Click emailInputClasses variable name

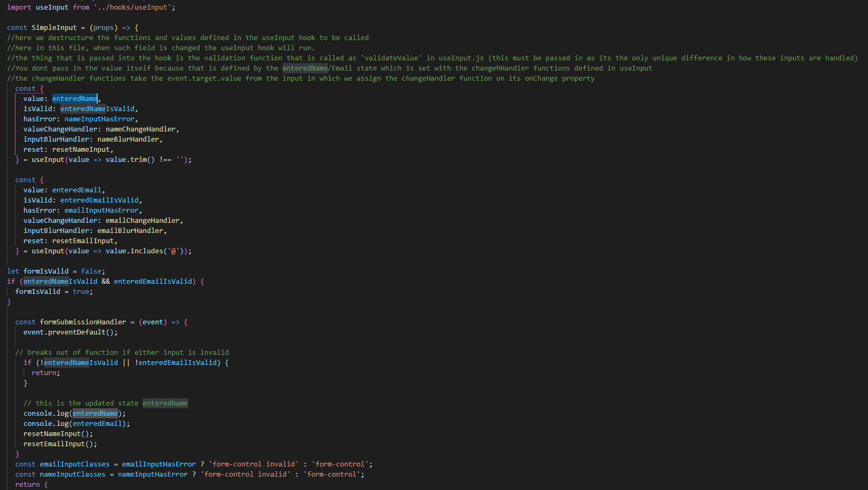(x=75, y=464)
